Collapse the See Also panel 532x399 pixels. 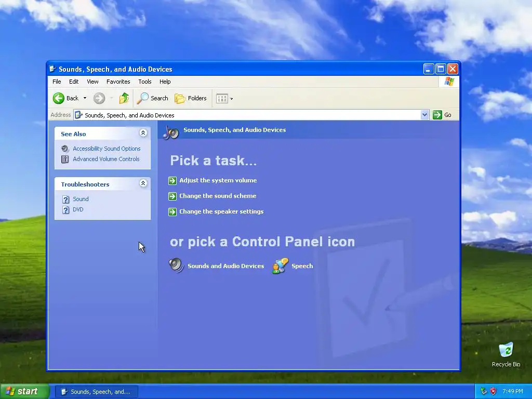coord(143,133)
